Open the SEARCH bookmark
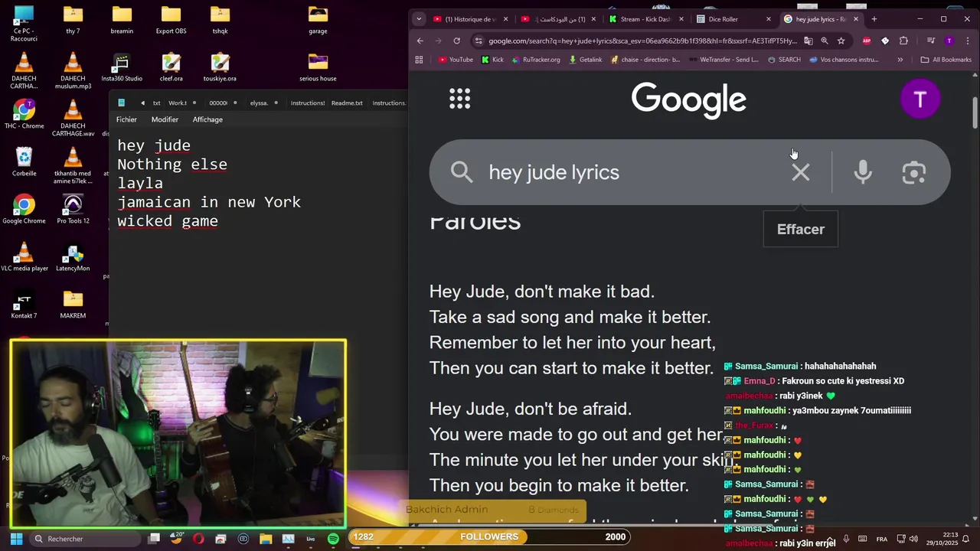Viewport: 980px width, 551px height. pos(784,60)
